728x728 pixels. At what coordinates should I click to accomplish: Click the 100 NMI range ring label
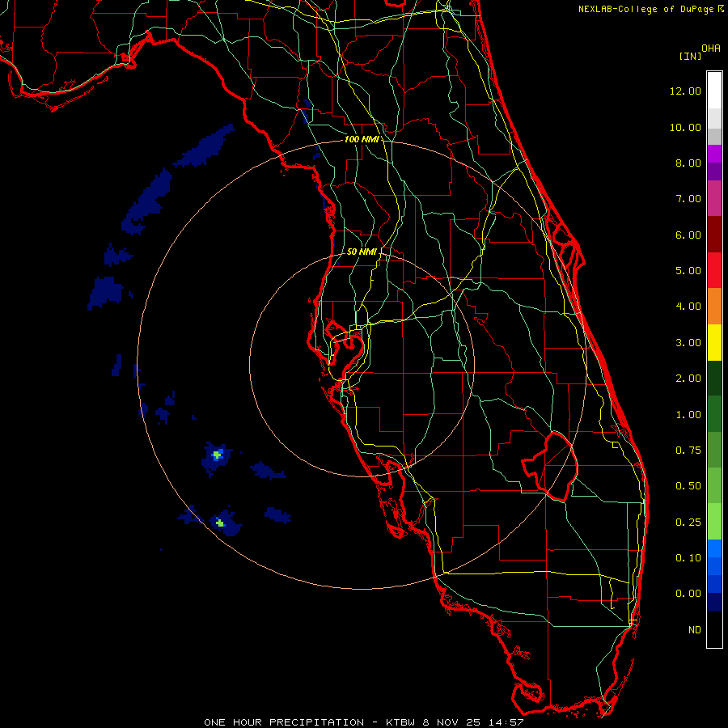[362, 139]
